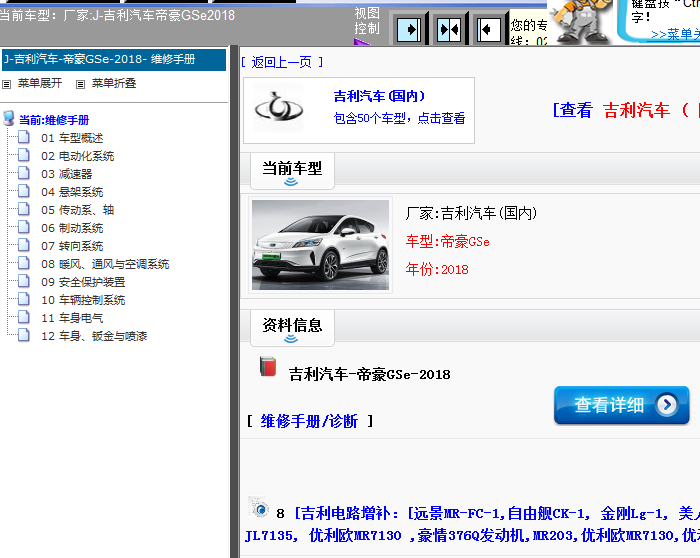Go back with 返回上一页 link
700x558 pixels.
point(281,62)
